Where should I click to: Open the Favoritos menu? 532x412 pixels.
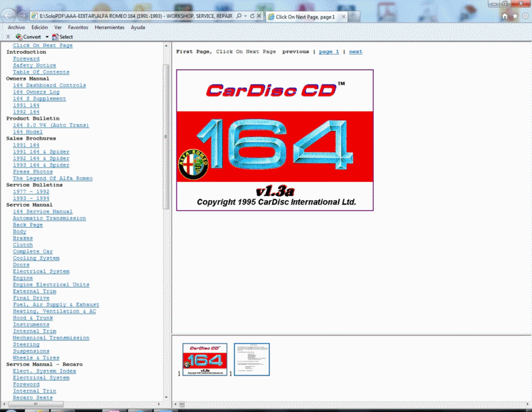point(78,27)
